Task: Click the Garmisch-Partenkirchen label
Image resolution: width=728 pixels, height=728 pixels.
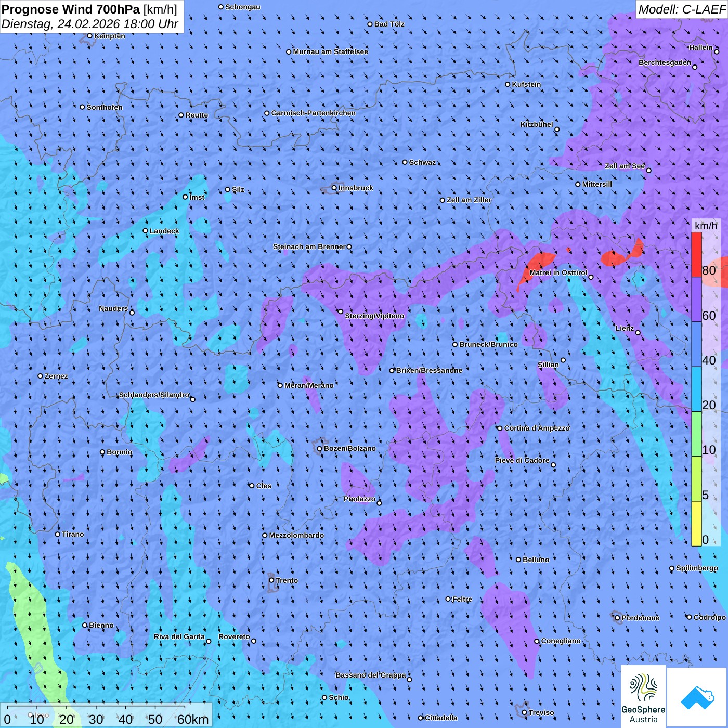Action: 314,113
